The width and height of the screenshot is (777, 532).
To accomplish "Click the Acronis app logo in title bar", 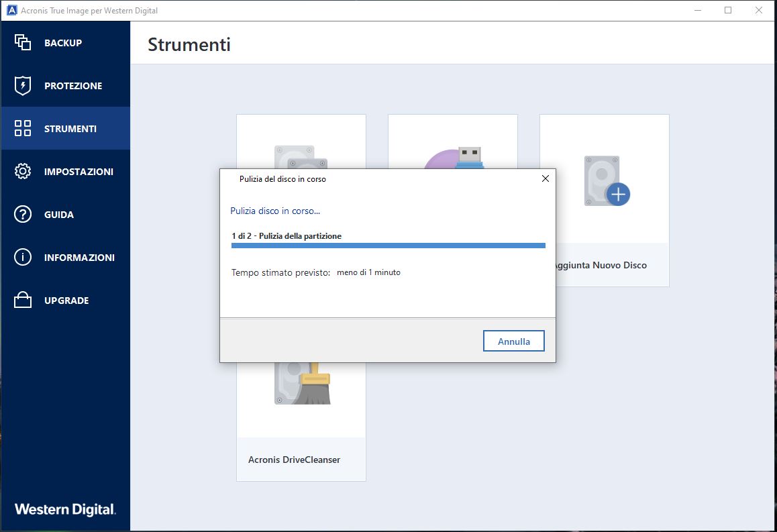I will [x=11, y=11].
